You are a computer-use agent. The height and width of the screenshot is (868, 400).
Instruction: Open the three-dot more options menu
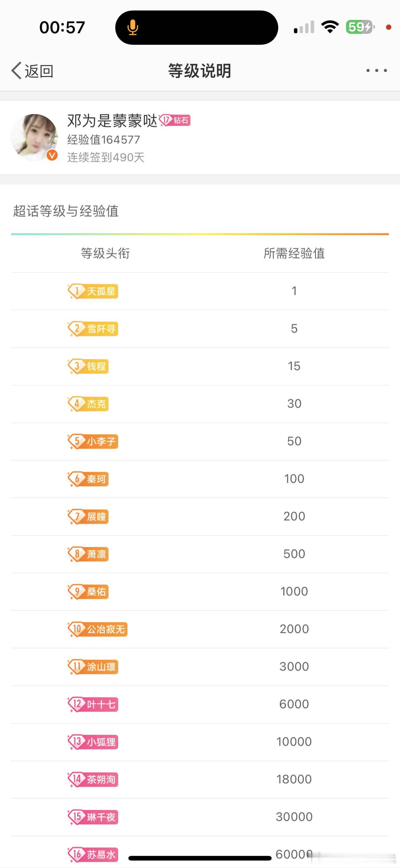tap(376, 70)
